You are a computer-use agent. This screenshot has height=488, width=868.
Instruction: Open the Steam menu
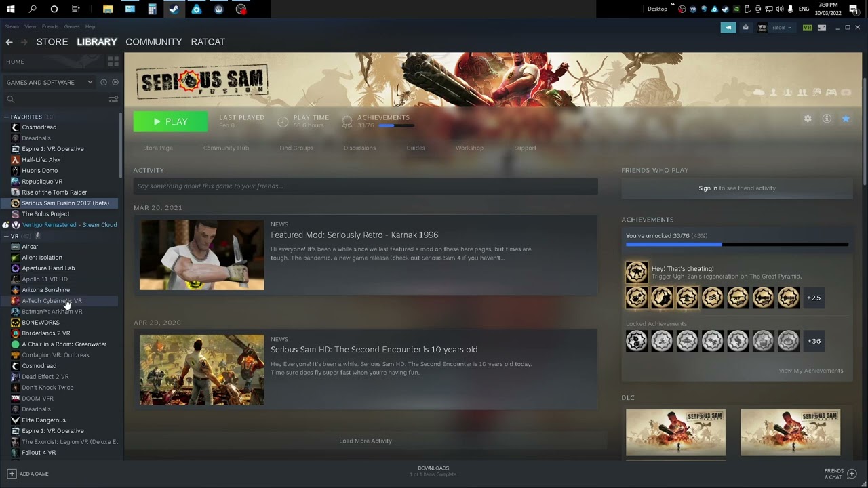point(12,26)
